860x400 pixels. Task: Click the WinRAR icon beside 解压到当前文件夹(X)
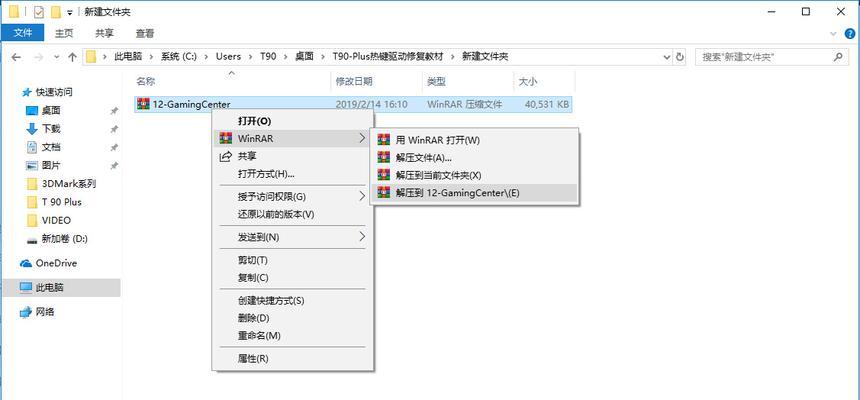pyautogui.click(x=384, y=175)
